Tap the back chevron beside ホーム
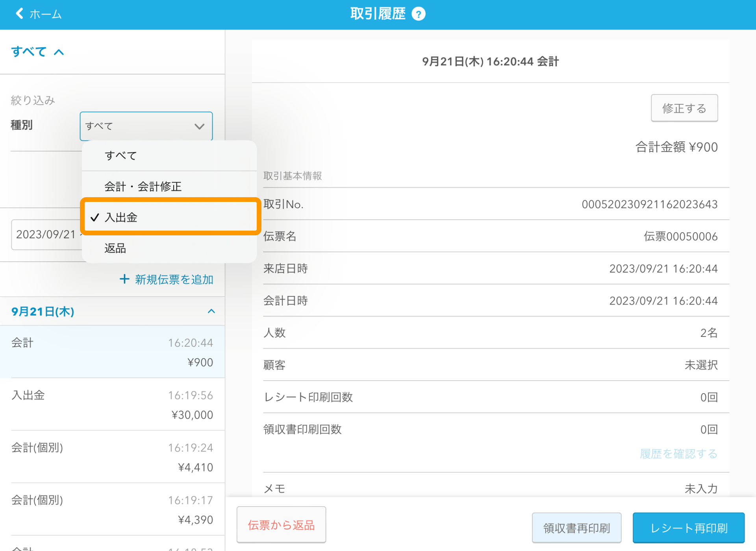 pyautogui.click(x=19, y=13)
